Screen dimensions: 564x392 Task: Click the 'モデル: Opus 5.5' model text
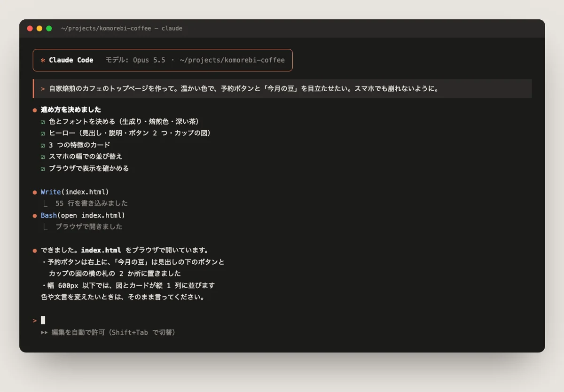point(135,60)
